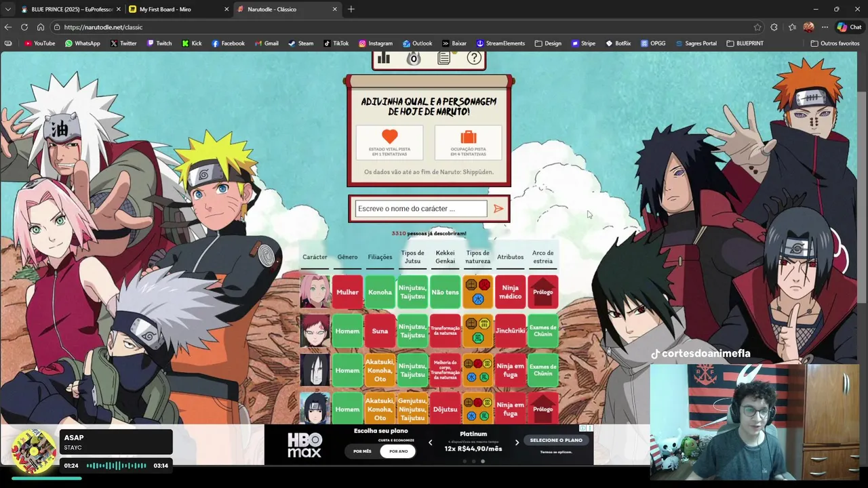Open the how-to-play question mark icon
Image resolution: width=868 pixels, height=488 pixels.
point(474,58)
